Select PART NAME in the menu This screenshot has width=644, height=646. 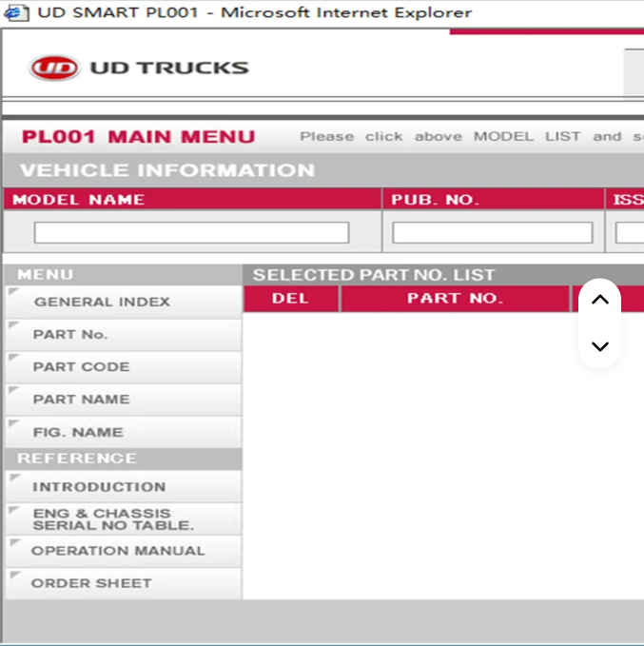tap(124, 400)
